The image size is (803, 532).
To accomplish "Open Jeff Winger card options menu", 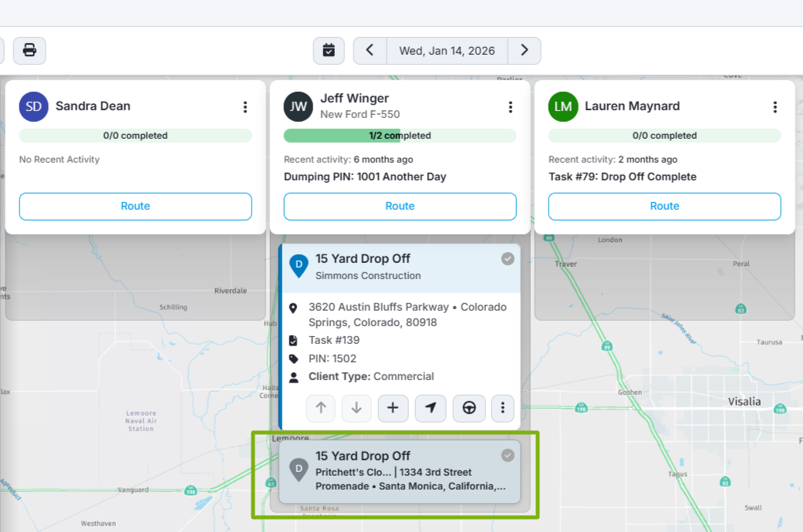I will pos(510,106).
